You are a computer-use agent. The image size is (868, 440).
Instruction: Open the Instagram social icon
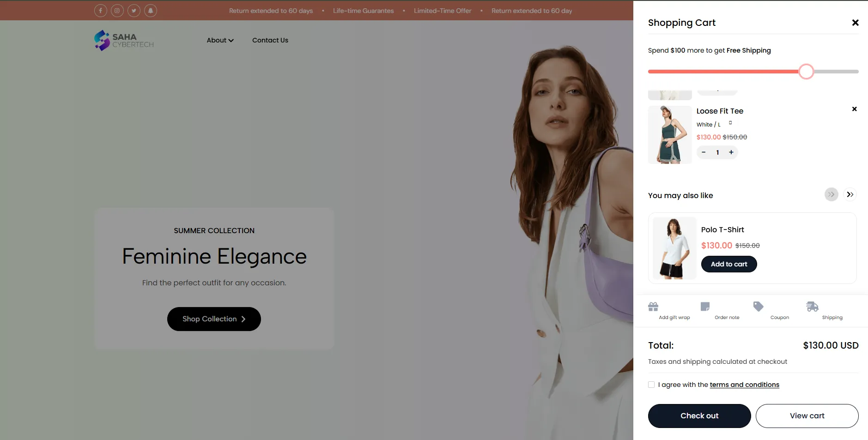(117, 10)
